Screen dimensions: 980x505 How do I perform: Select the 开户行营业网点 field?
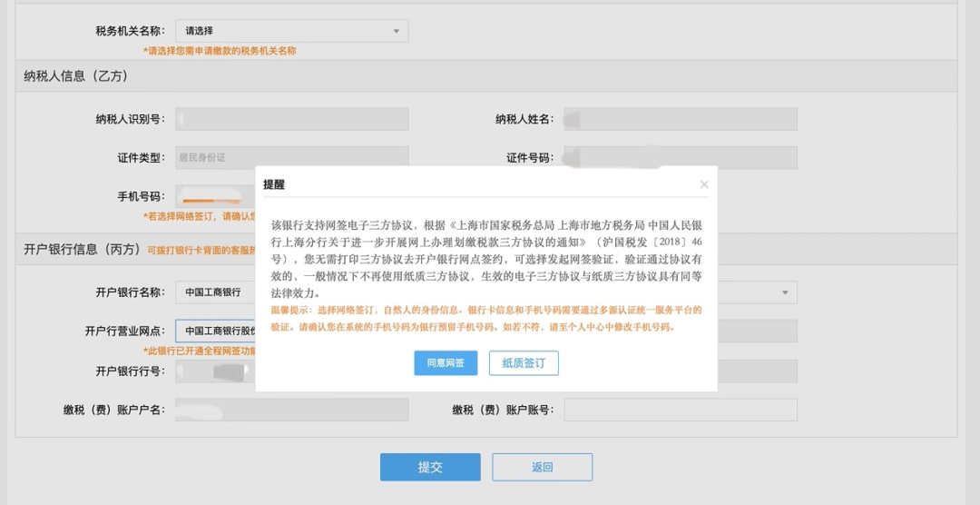point(216,331)
